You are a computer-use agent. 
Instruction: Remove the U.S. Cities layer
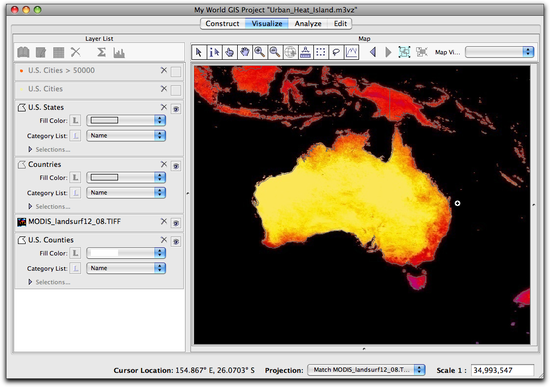pyautogui.click(x=164, y=89)
